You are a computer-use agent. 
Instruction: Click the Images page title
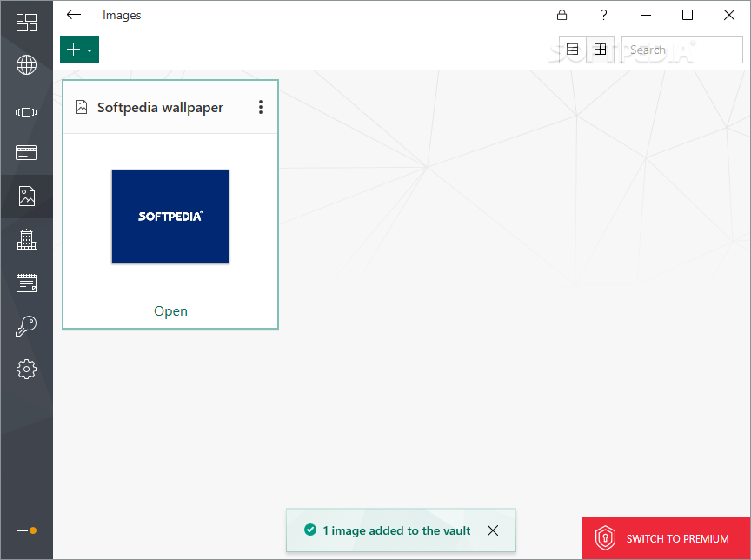[122, 16]
